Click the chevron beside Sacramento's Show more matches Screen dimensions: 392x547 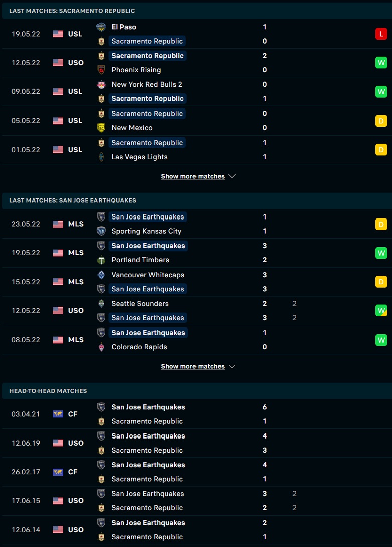(232, 176)
